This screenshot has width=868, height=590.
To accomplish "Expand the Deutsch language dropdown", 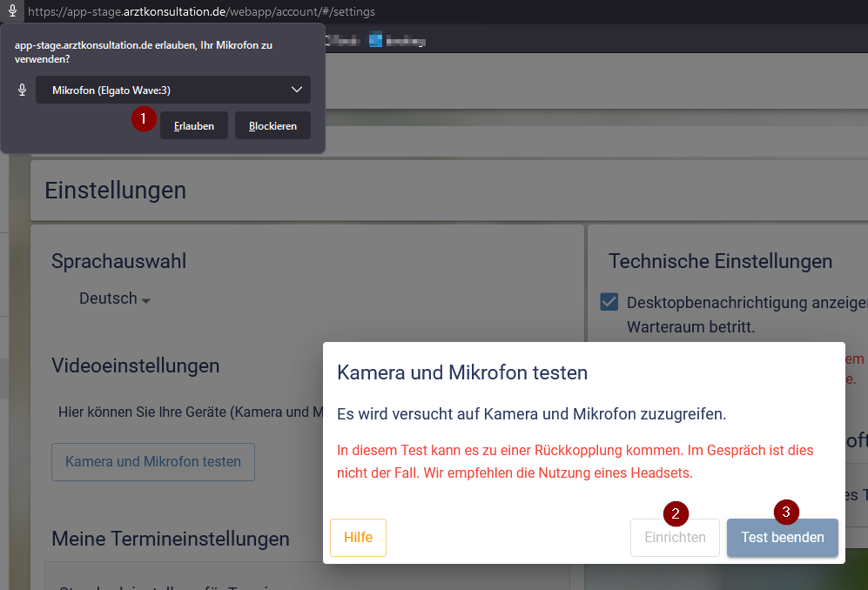I will (114, 298).
